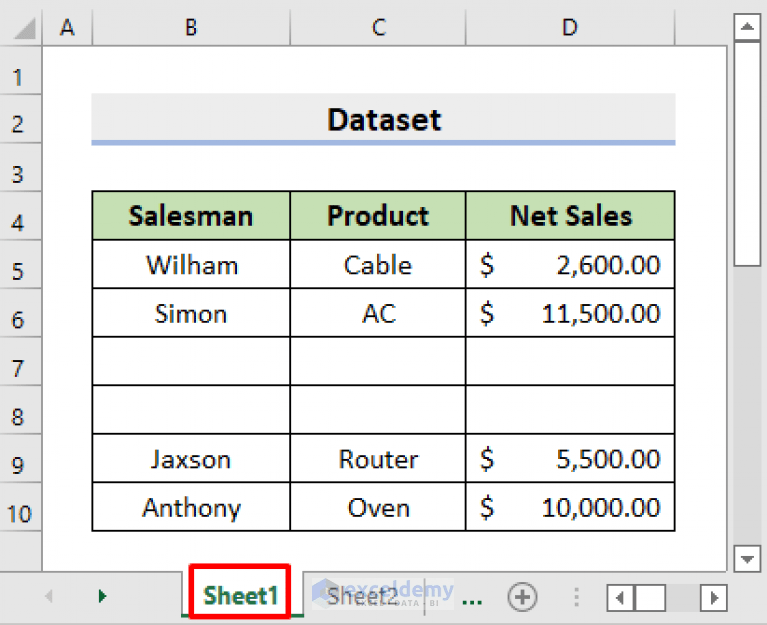Viewport: 767px width, 625px height.
Task: Click the horizontal scrollbar thumb
Action: click(650, 598)
